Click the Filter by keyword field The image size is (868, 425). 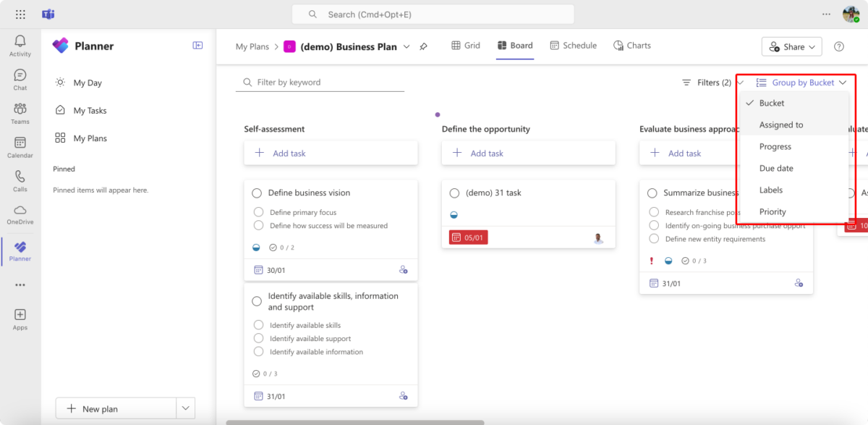(320, 82)
